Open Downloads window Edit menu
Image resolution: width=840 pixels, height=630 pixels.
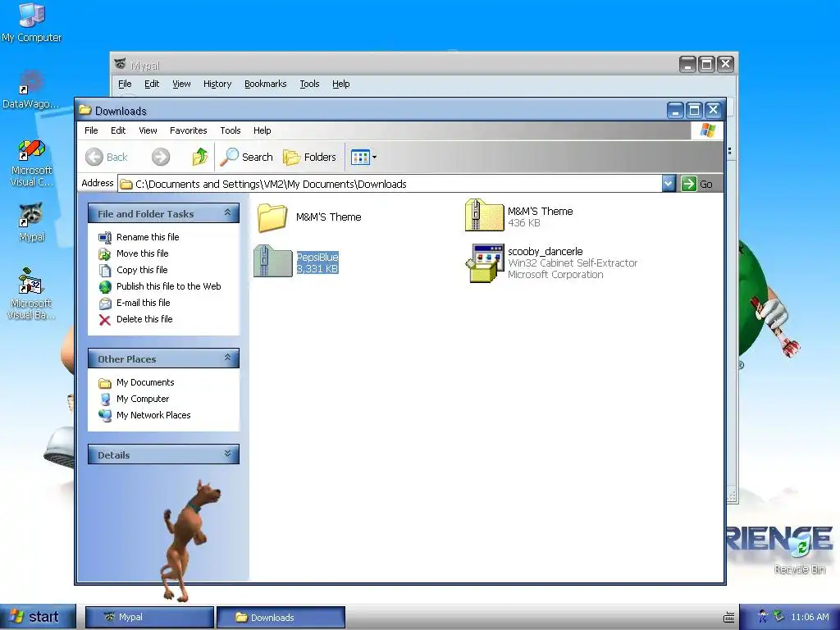118,130
